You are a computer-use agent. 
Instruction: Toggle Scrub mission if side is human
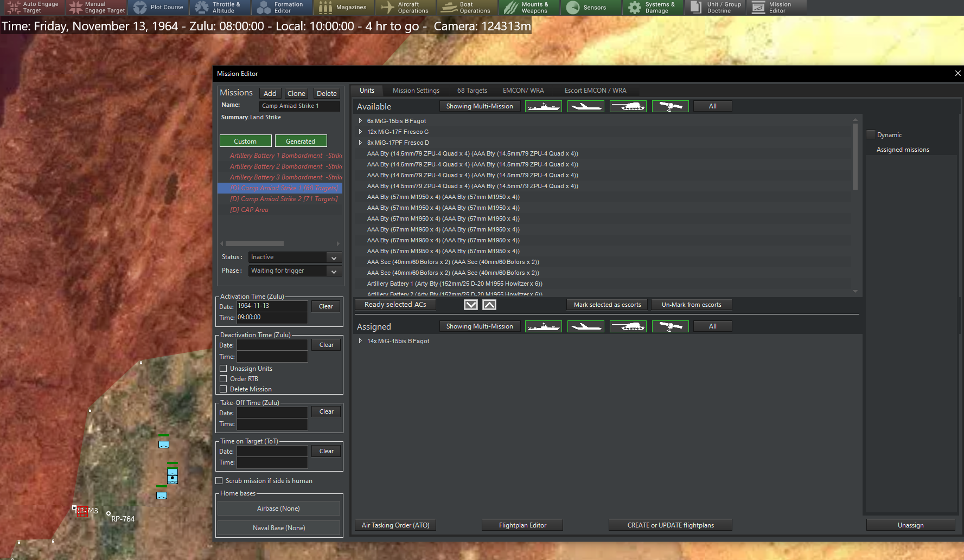pyautogui.click(x=219, y=481)
